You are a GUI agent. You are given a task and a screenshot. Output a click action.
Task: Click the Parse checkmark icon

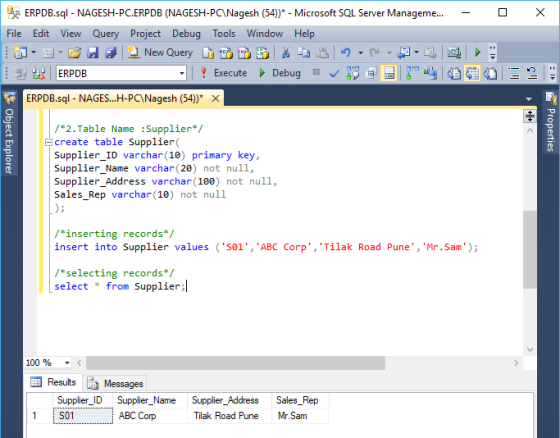(x=335, y=74)
